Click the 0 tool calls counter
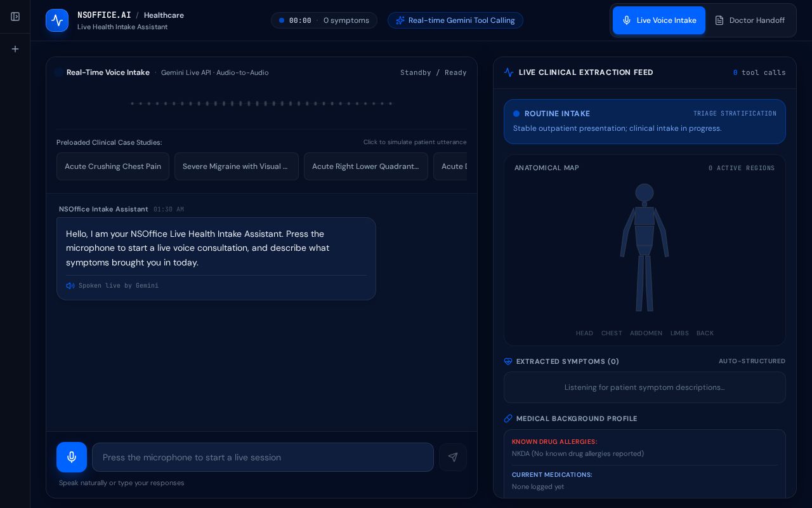The image size is (812, 508). (x=759, y=72)
